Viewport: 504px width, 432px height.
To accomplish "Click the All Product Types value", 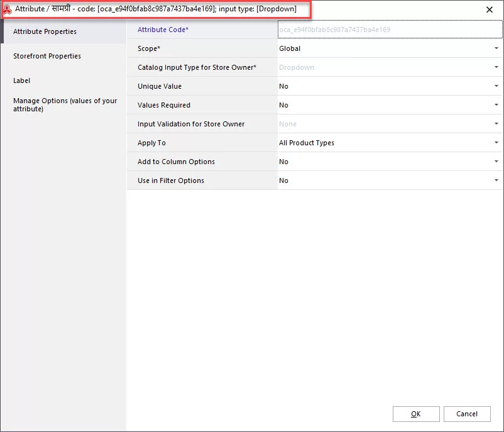I will click(x=306, y=143).
